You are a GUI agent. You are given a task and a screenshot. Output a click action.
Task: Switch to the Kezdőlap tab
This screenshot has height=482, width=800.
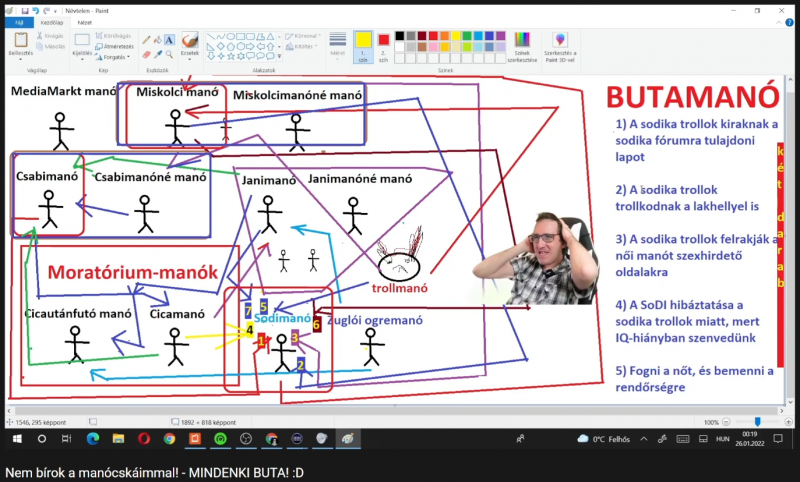pyautogui.click(x=52, y=22)
